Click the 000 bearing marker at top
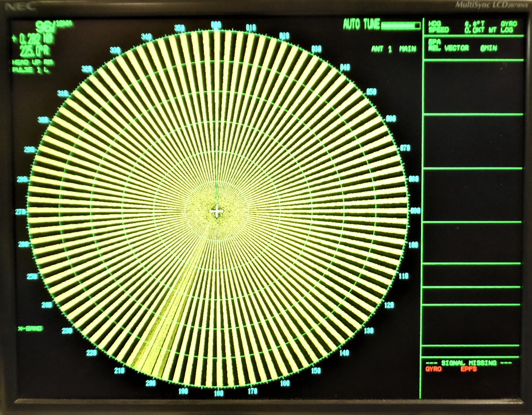 [x=216, y=25]
